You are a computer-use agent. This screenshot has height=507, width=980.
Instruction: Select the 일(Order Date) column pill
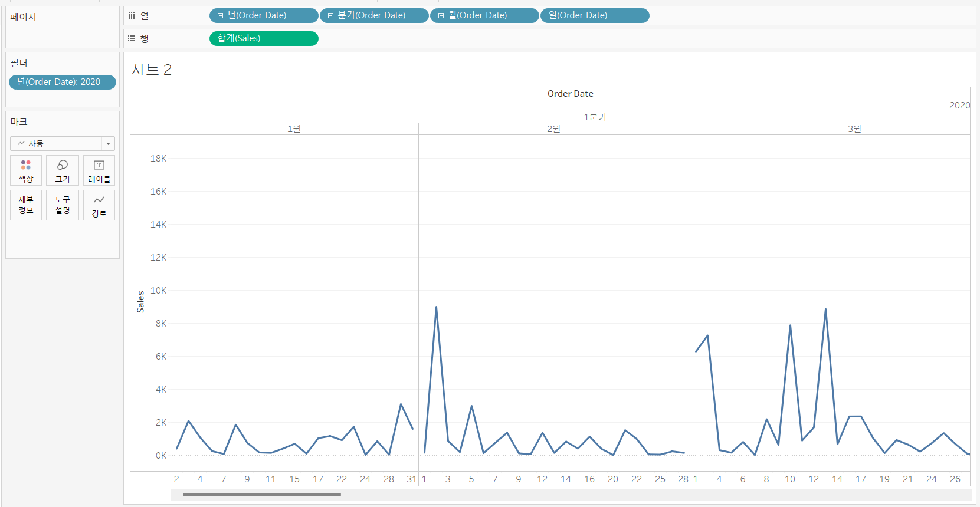595,16
